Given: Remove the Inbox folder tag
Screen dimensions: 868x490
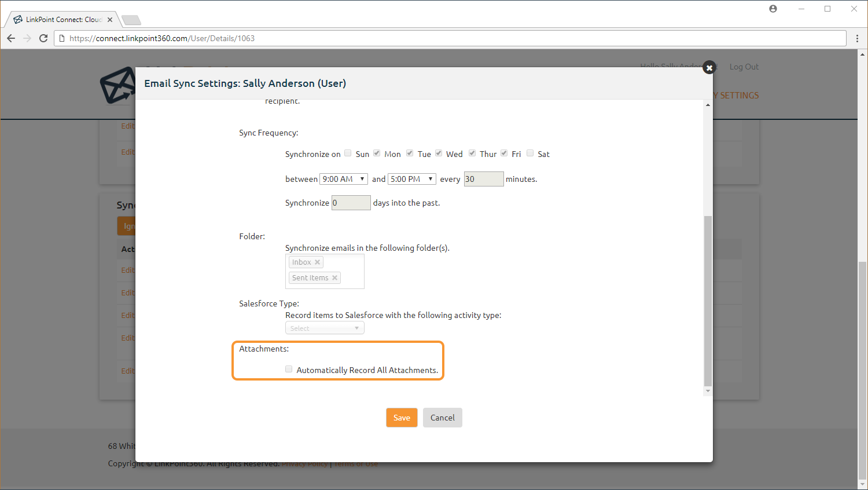Looking at the screenshot, I should (x=317, y=262).
